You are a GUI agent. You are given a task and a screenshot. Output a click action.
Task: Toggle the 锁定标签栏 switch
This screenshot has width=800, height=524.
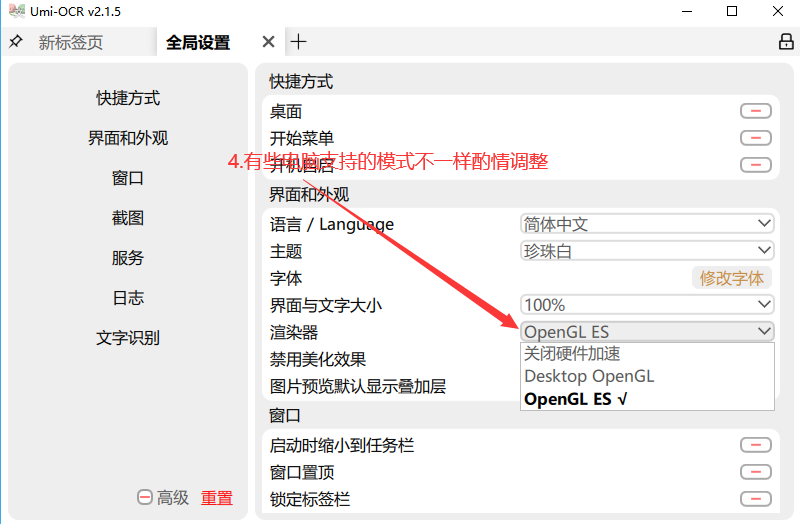tap(755, 499)
